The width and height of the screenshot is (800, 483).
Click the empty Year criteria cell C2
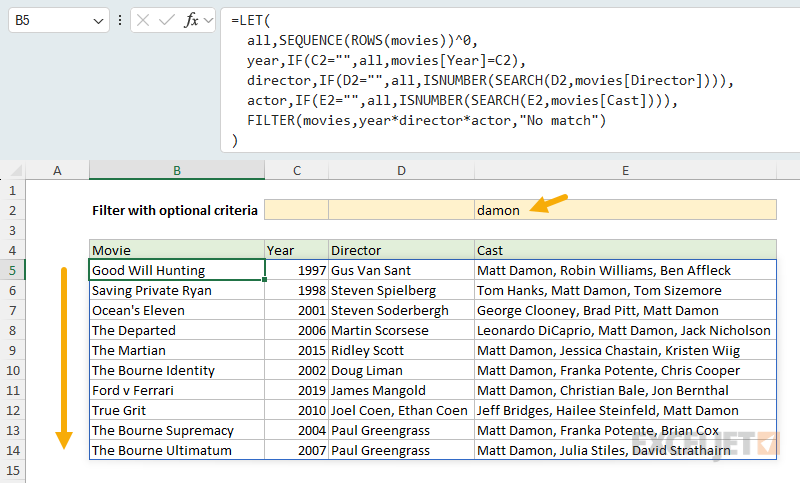296,210
